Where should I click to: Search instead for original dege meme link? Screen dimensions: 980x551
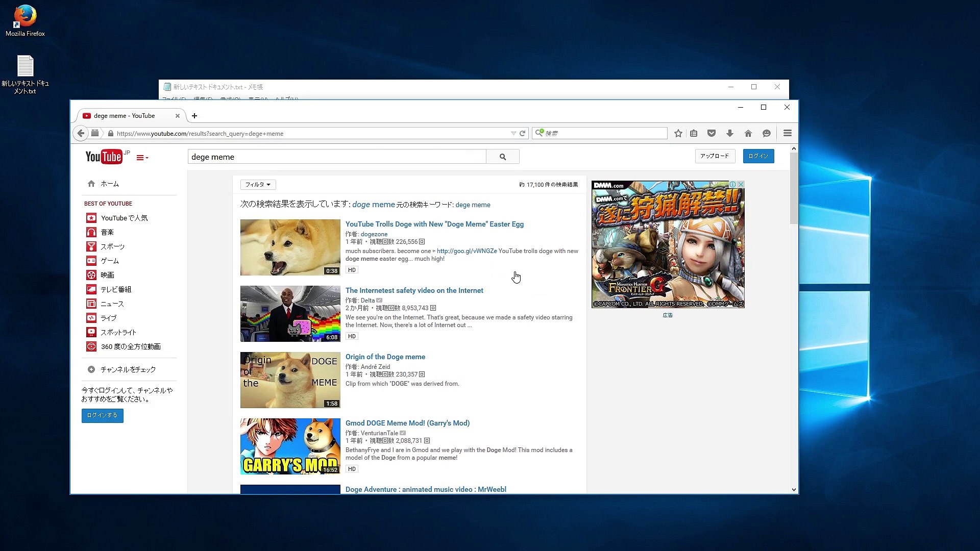[x=473, y=205]
